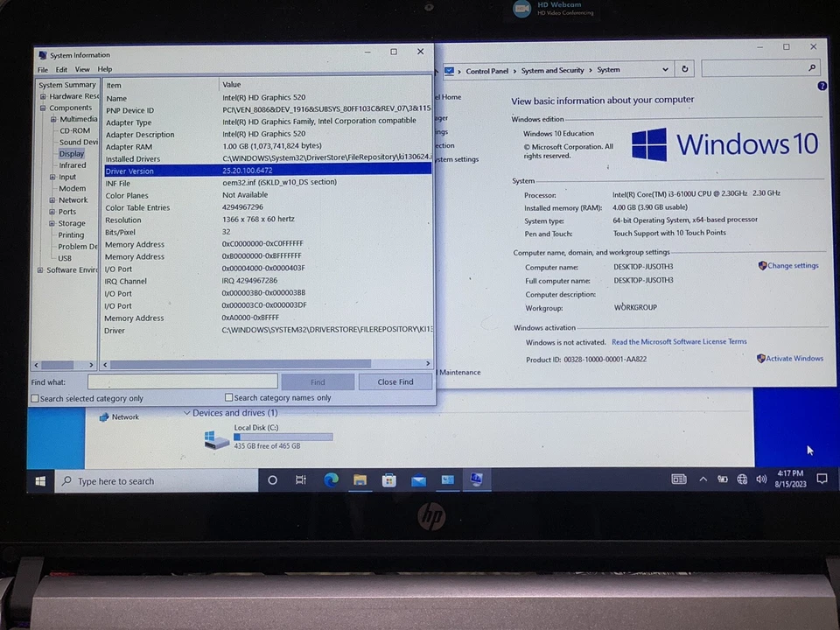The width and height of the screenshot is (840, 630).
Task: Toggle the battery icon in system tray
Action: click(722, 479)
